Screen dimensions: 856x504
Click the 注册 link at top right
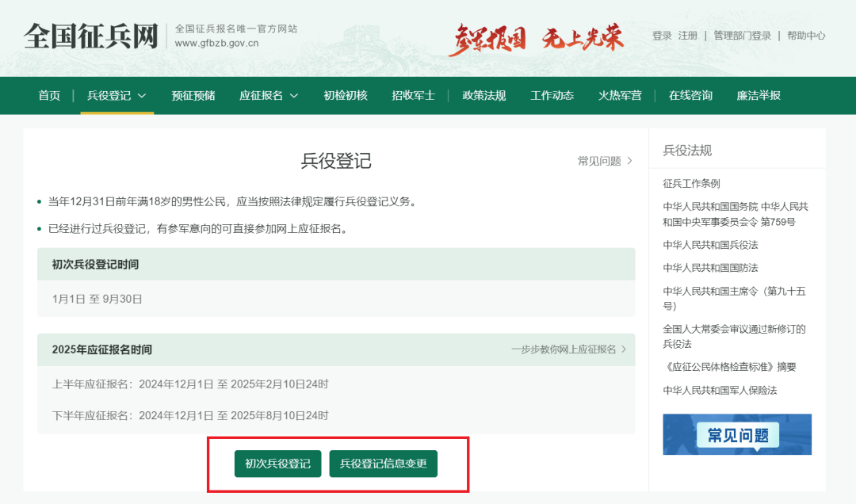point(688,36)
